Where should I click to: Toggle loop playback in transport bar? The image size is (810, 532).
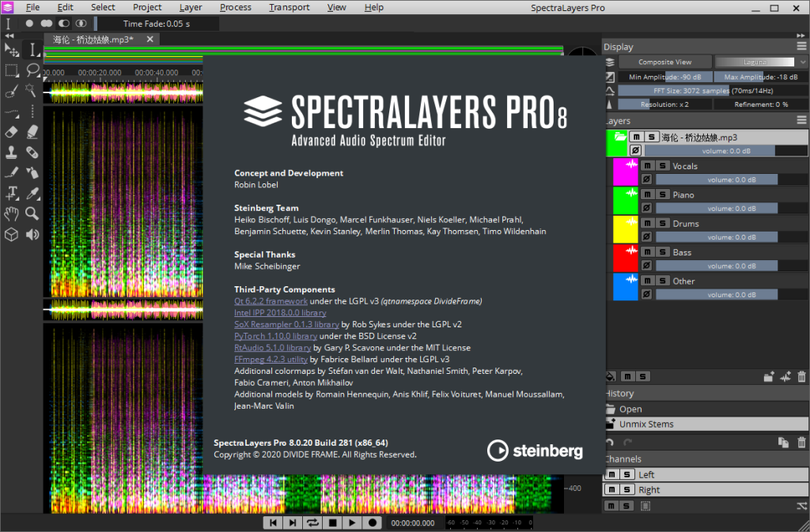[312, 523]
